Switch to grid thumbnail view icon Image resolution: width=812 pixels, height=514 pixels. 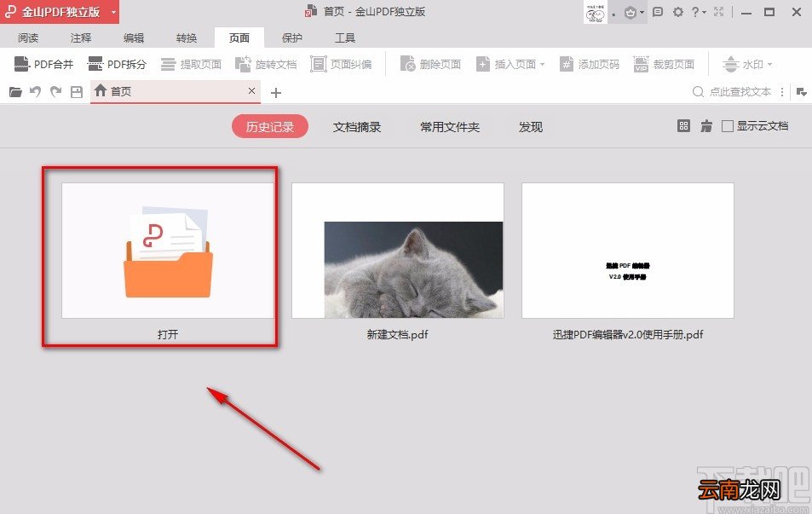click(683, 126)
